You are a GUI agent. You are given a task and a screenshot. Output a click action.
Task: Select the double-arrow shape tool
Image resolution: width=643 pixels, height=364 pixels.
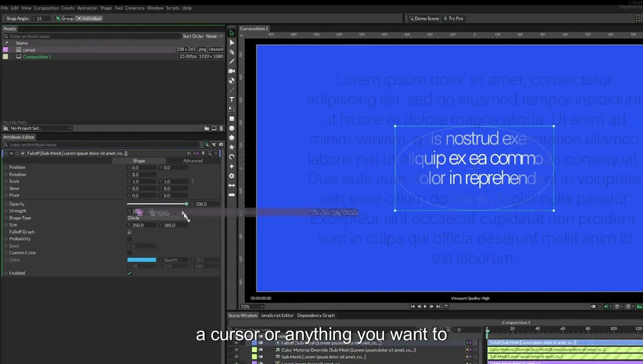pyautogui.click(x=231, y=185)
